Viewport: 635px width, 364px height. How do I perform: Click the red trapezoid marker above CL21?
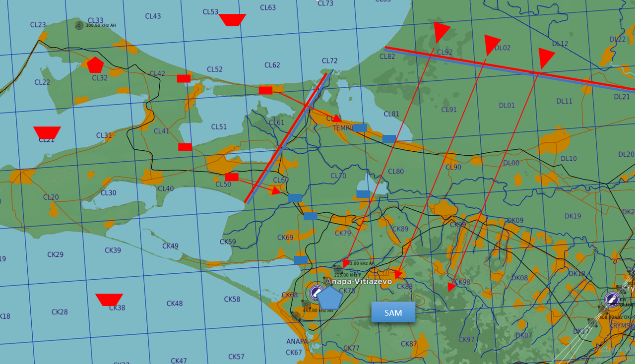pyautogui.click(x=47, y=132)
